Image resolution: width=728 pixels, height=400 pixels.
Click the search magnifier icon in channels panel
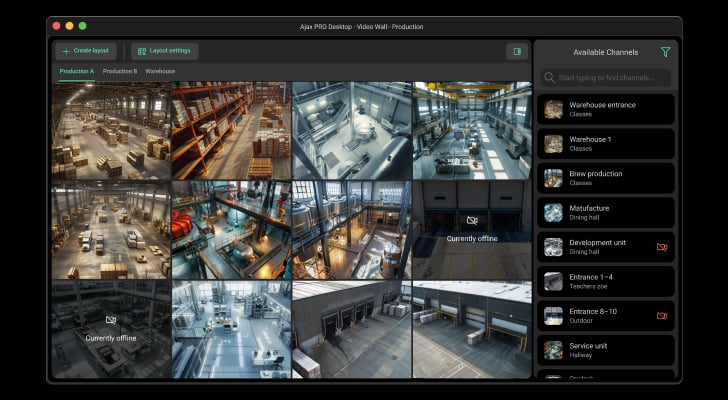[550, 78]
